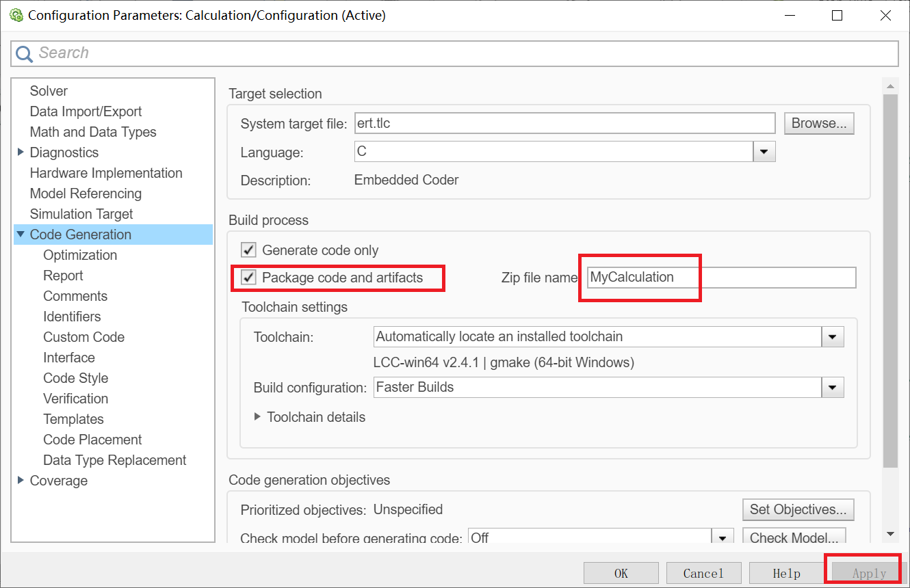Click the Help button
This screenshot has width=910, height=588.
pos(787,573)
